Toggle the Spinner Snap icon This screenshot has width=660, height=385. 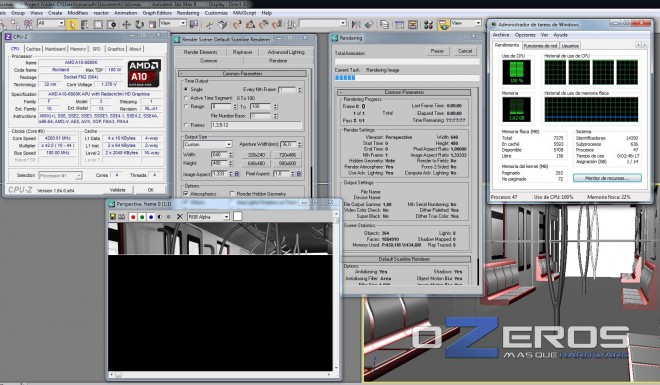[x=277, y=24]
